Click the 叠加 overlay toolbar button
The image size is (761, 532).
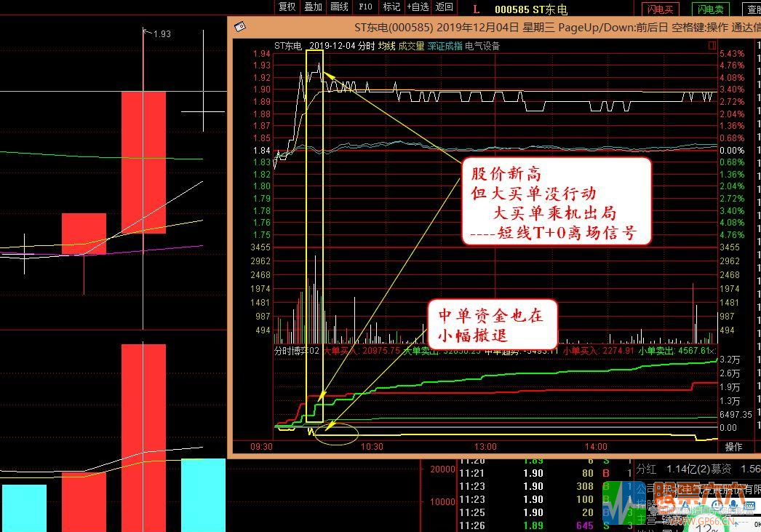(313, 7)
